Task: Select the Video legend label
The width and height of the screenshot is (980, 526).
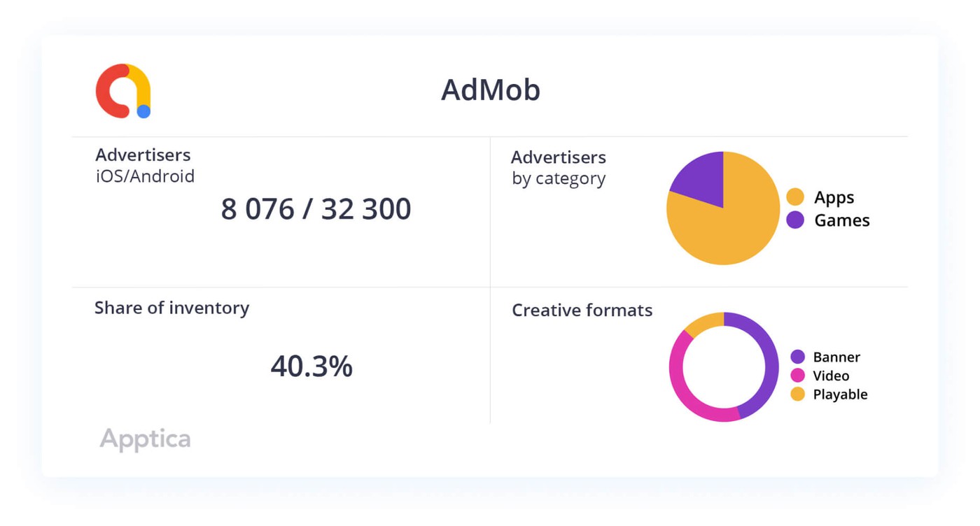Action: (831, 376)
